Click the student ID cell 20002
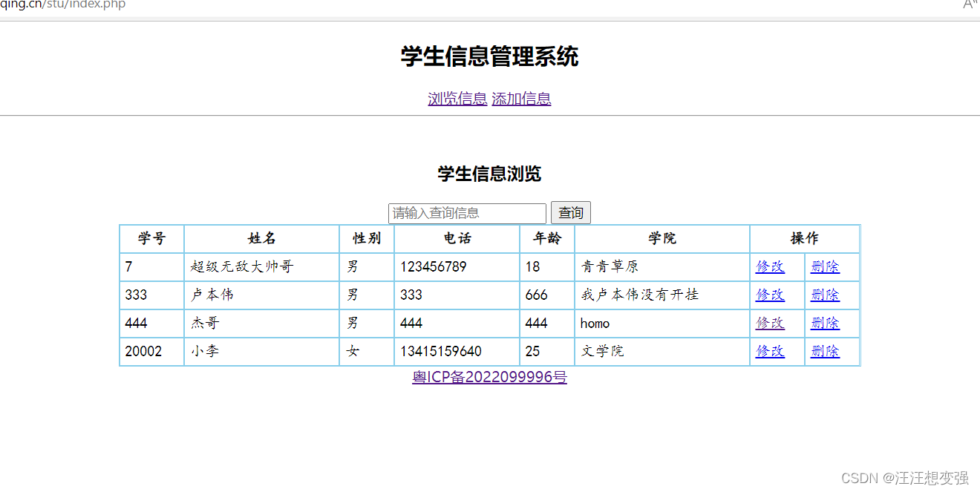The height and width of the screenshot is (492, 980). click(151, 352)
